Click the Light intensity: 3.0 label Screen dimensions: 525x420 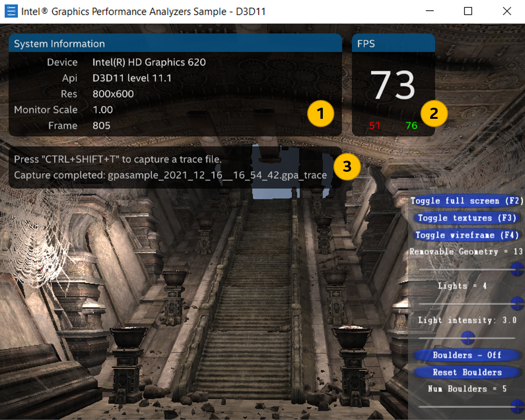467,320
